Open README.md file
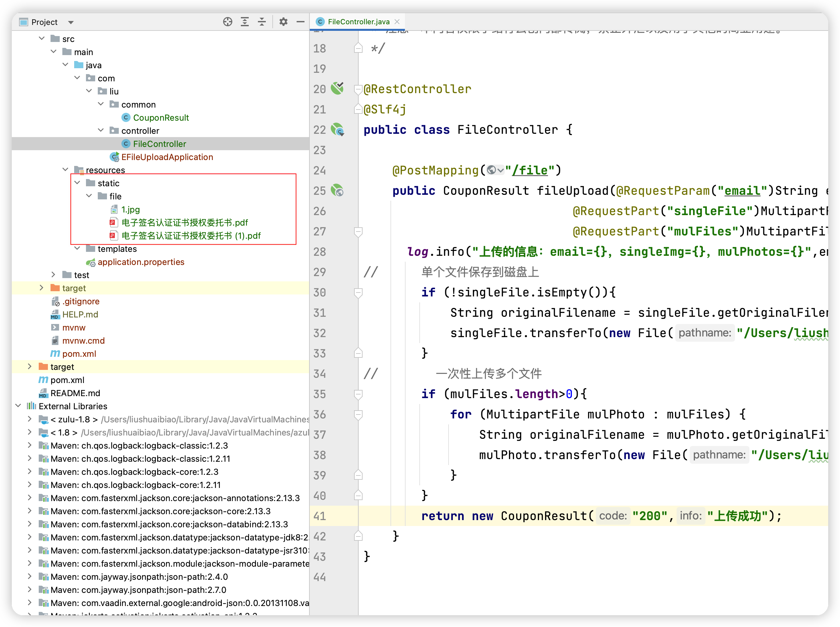840x627 pixels. (75, 393)
